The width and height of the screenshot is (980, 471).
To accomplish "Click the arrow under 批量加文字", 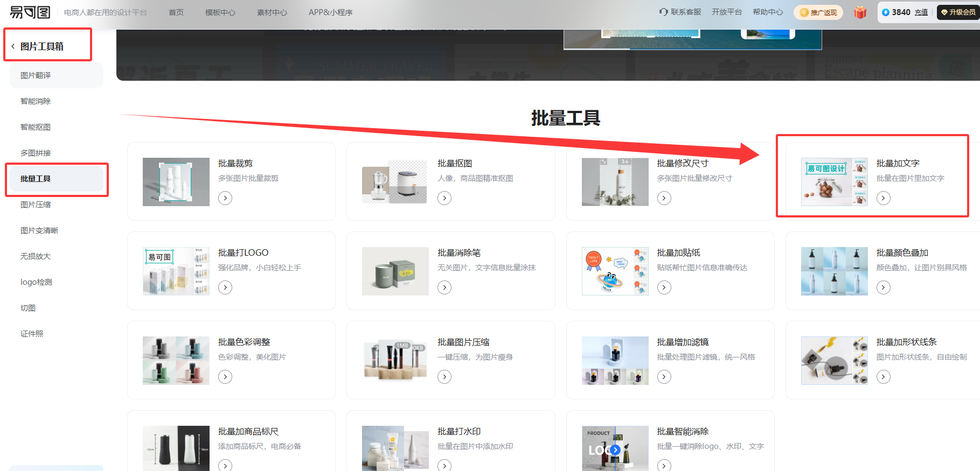I will 884,198.
